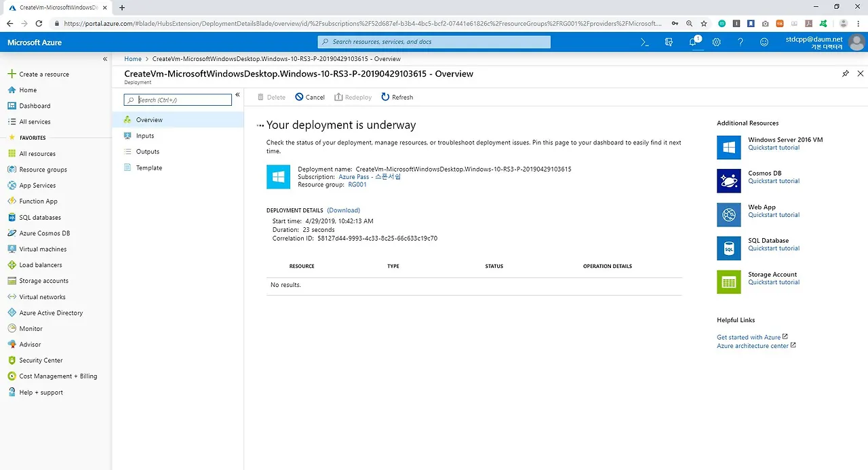Select the Template menu item
The height and width of the screenshot is (470, 868).
tap(178, 168)
